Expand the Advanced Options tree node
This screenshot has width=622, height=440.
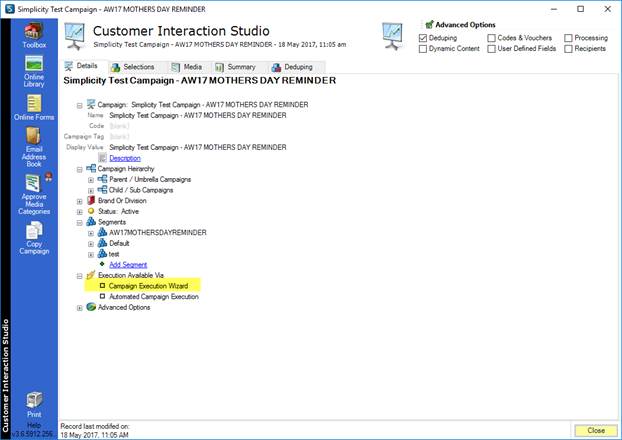[x=79, y=308]
